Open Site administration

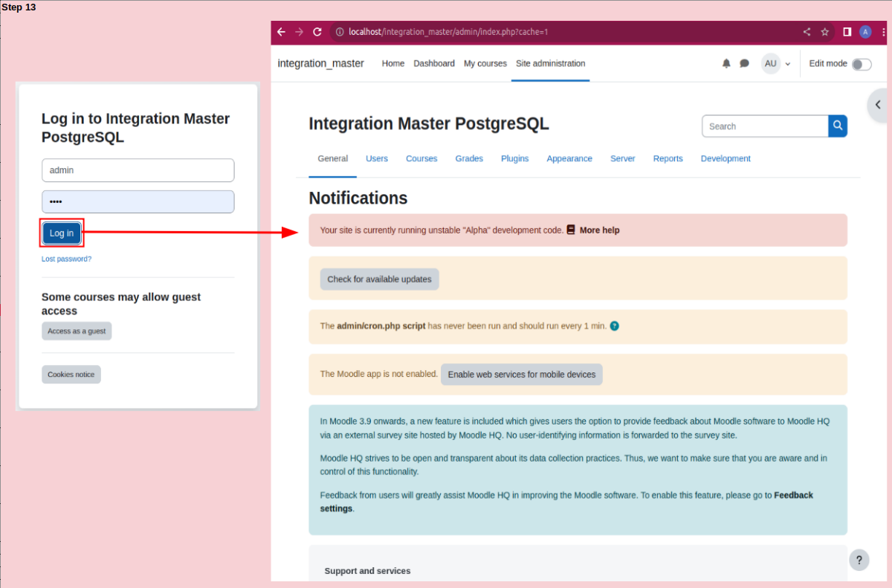(551, 64)
